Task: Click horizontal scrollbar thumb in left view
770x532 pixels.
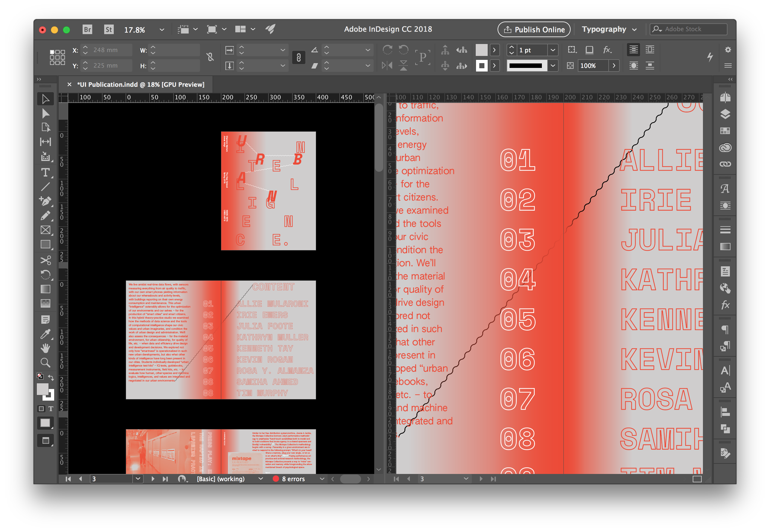Action: tap(350, 479)
